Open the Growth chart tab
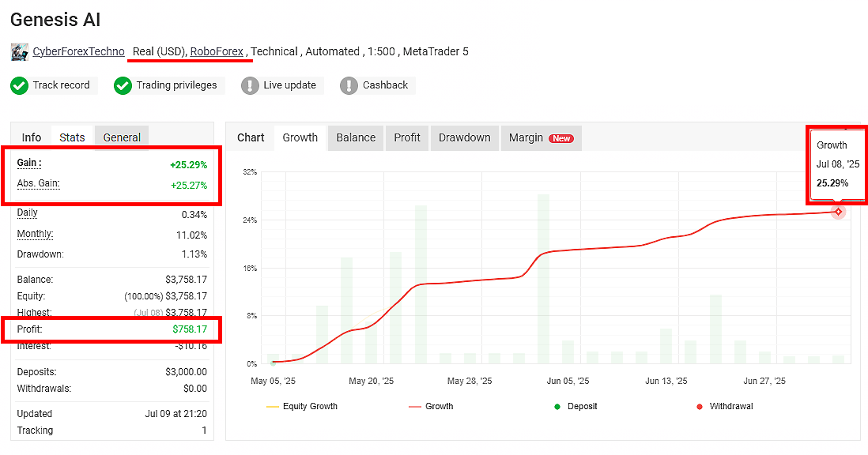 (x=300, y=137)
